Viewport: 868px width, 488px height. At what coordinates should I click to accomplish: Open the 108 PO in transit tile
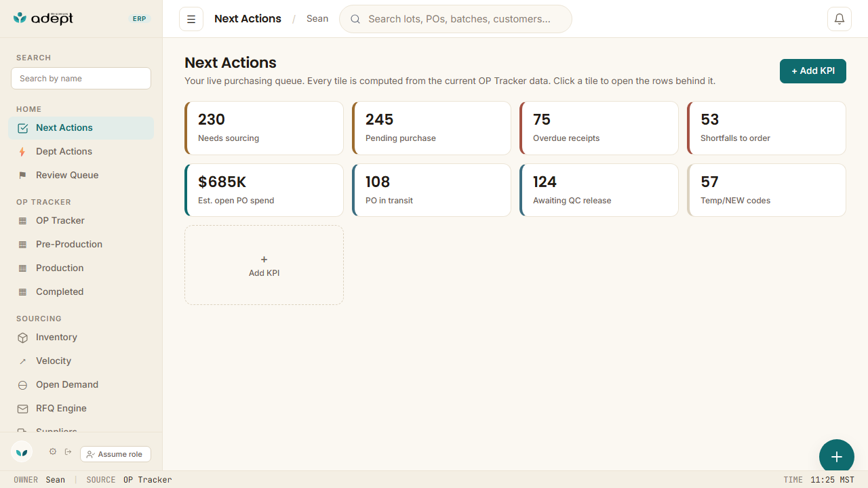pos(431,190)
